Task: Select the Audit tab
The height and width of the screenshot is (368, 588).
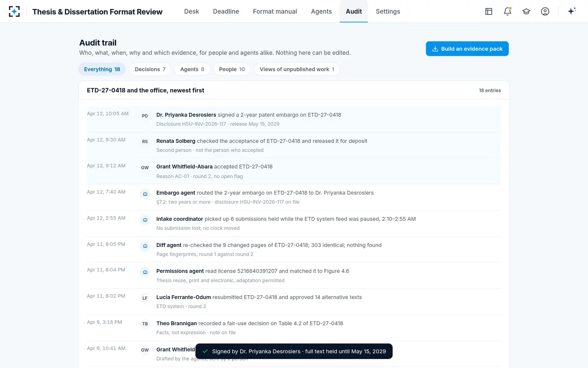Action: click(354, 11)
